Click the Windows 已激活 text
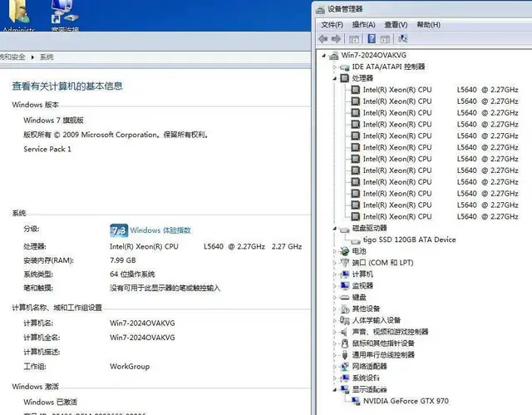Viewport: 532px width, 415px height. (x=50, y=402)
